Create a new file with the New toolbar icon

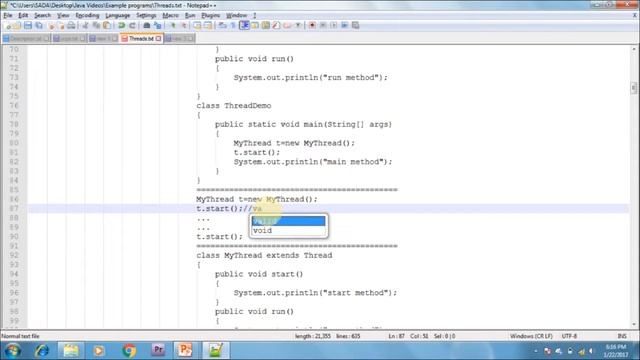coord(8,25)
